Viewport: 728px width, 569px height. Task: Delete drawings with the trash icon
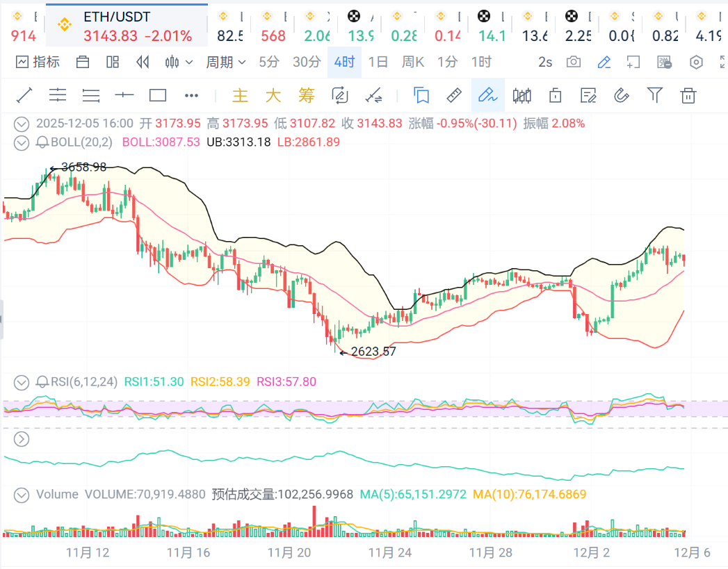688,95
